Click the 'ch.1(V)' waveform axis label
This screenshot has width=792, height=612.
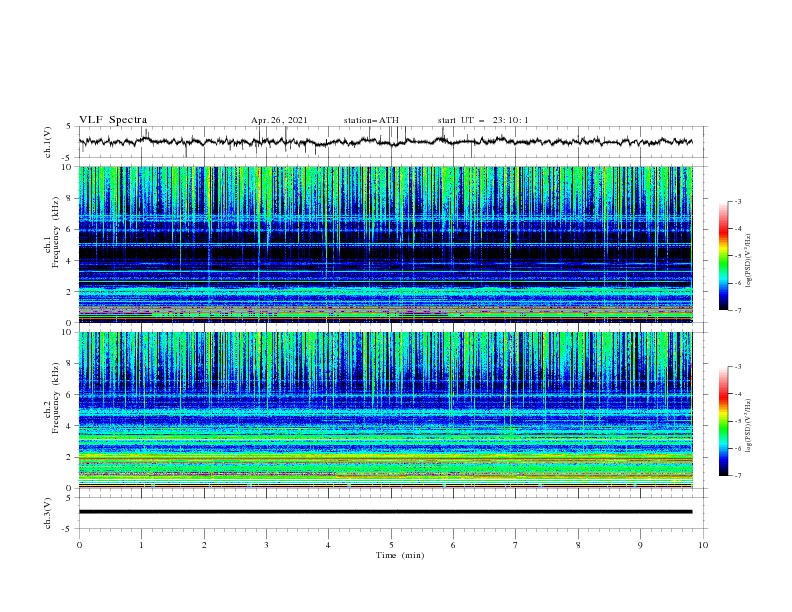(x=48, y=142)
